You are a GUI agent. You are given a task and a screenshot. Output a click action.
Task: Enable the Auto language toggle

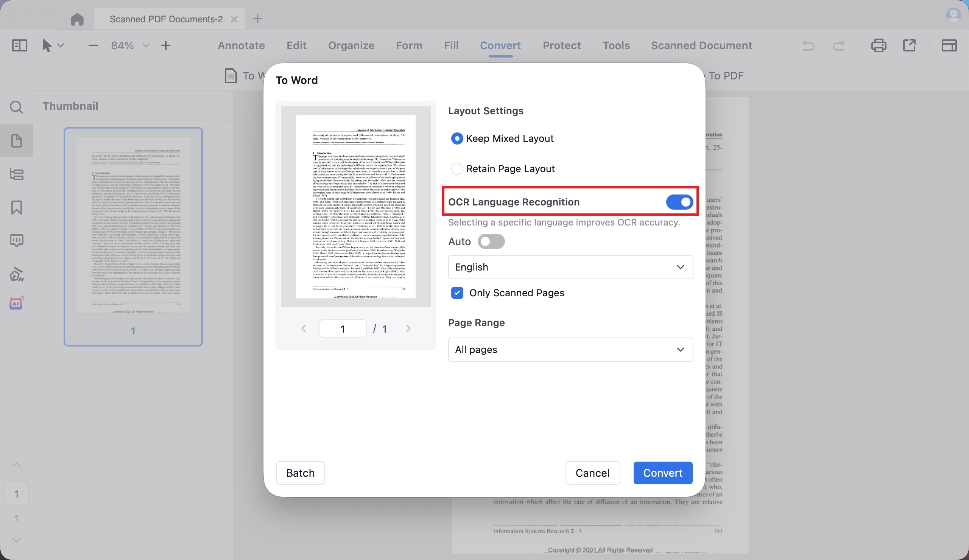pyautogui.click(x=491, y=241)
